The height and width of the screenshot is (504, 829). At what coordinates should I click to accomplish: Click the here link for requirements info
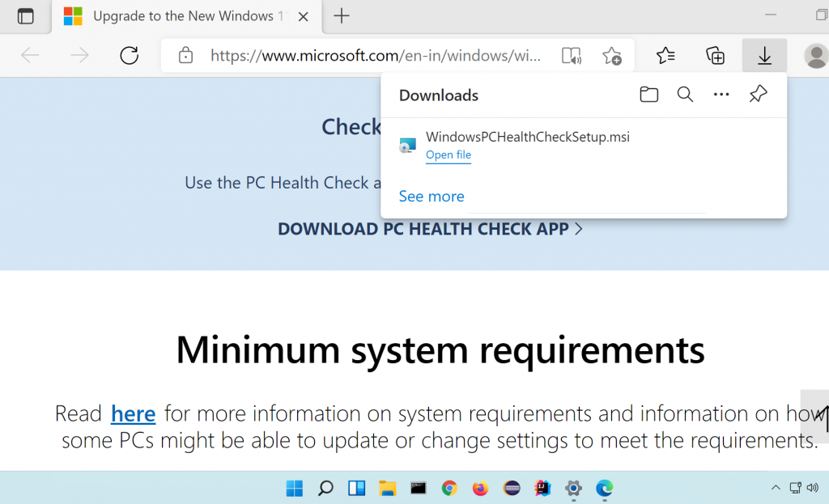pyautogui.click(x=133, y=413)
